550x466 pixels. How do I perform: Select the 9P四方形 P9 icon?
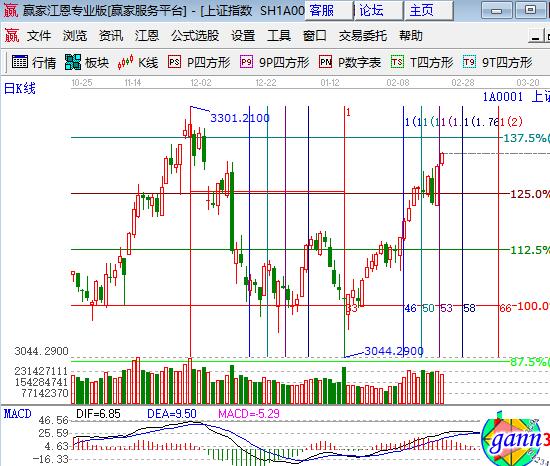coord(246,62)
